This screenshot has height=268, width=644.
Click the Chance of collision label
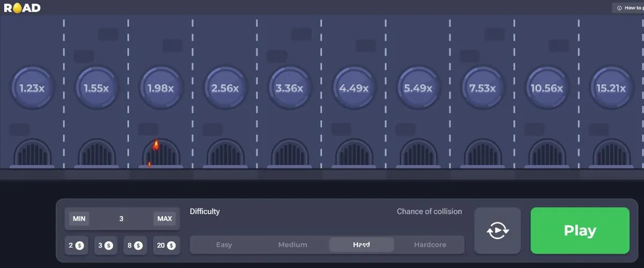(x=429, y=212)
